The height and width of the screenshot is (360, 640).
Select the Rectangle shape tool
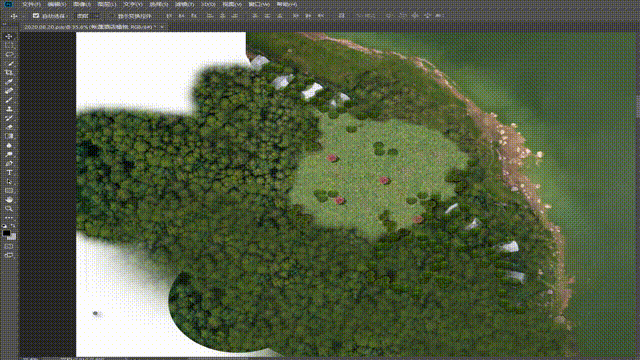(x=9, y=191)
